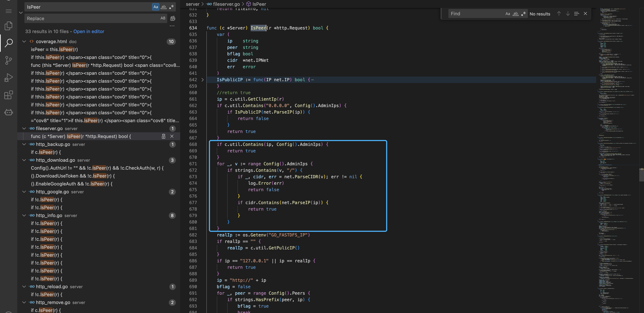Click the server breadcrumb segment
This screenshot has width=644, height=313.
pyautogui.click(x=193, y=4)
